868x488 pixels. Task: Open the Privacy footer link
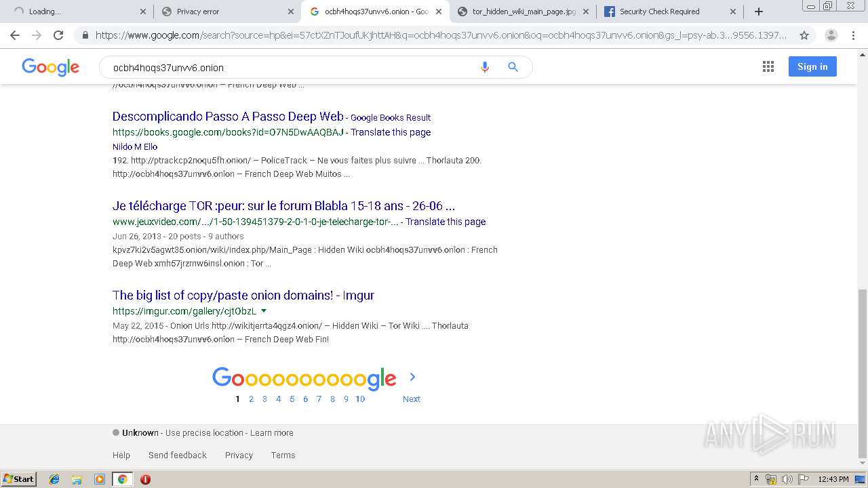239,455
